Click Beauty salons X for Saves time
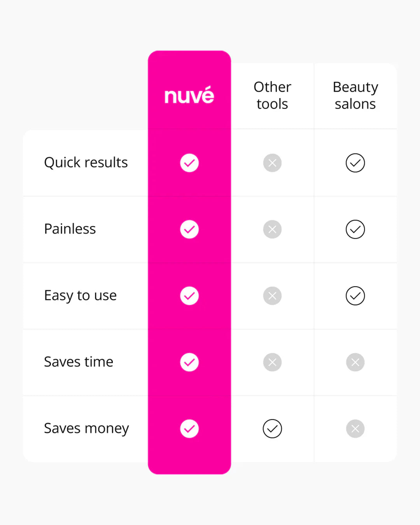The height and width of the screenshot is (525, 420). (355, 362)
